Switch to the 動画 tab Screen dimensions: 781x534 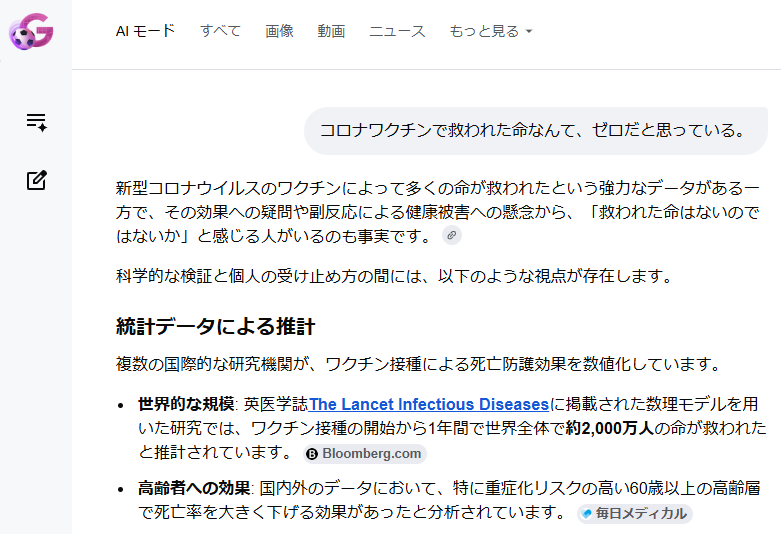pyautogui.click(x=331, y=31)
